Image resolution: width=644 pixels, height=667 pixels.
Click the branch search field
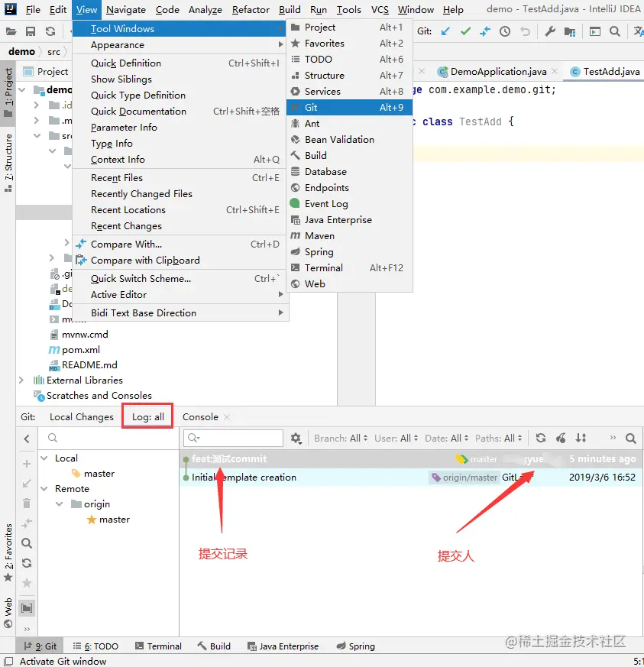[108, 438]
